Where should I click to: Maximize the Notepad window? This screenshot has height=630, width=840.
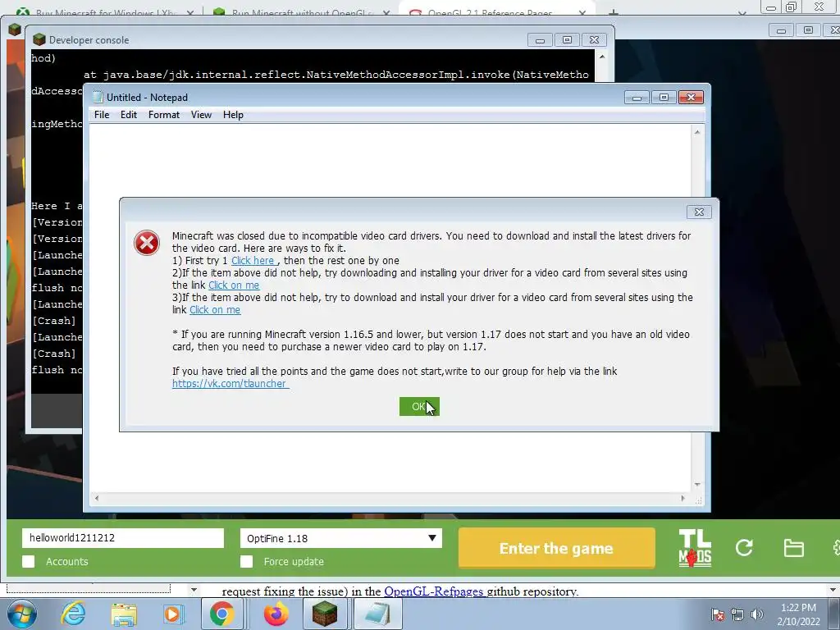click(664, 97)
